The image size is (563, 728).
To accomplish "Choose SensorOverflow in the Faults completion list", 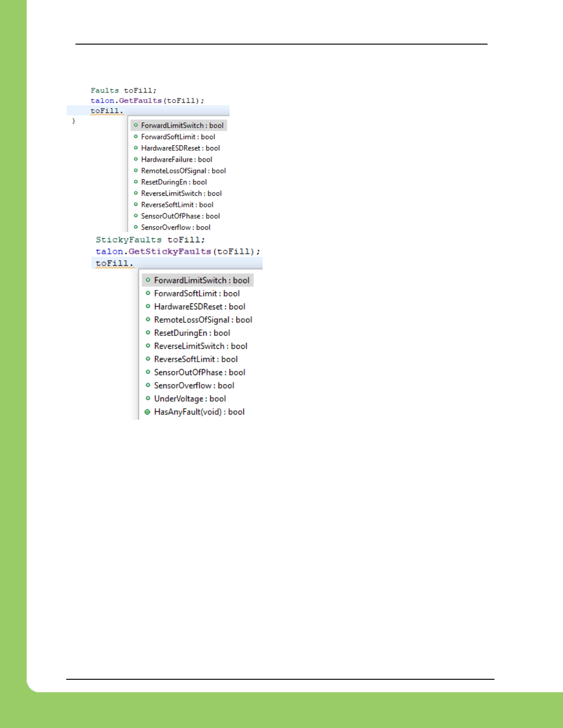I will pos(176,227).
